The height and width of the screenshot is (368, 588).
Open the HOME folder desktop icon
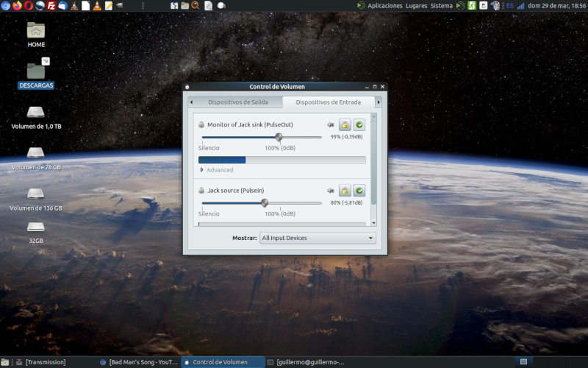click(x=36, y=30)
